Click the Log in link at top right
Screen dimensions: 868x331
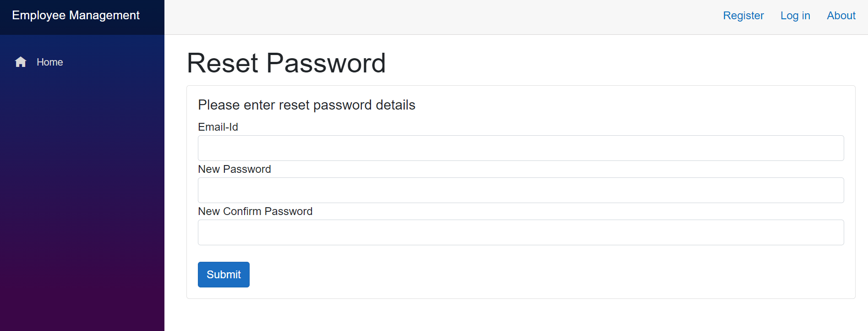click(795, 15)
